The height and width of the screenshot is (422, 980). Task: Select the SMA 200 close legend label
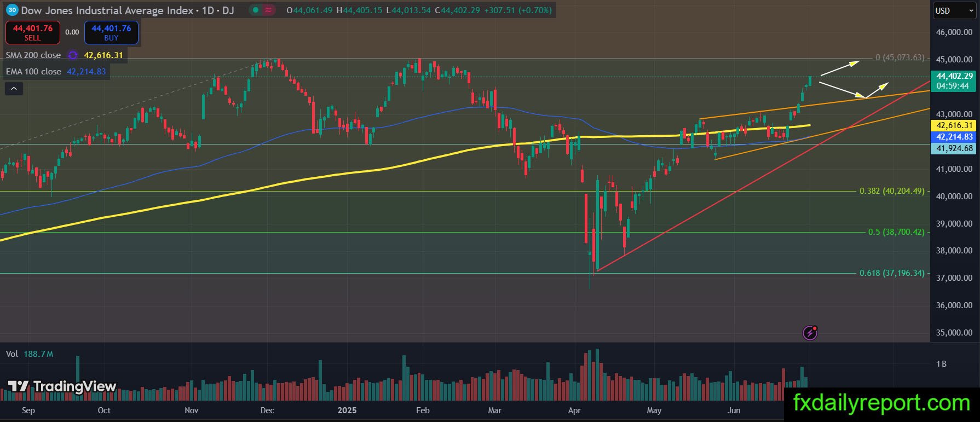[x=33, y=55]
